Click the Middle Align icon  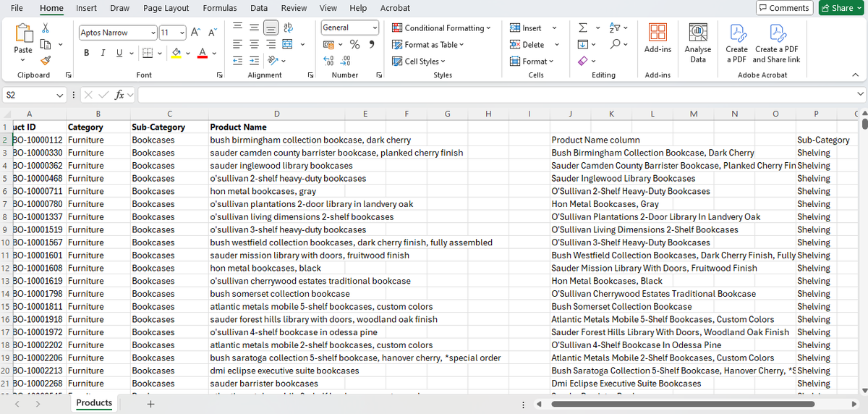tap(254, 28)
